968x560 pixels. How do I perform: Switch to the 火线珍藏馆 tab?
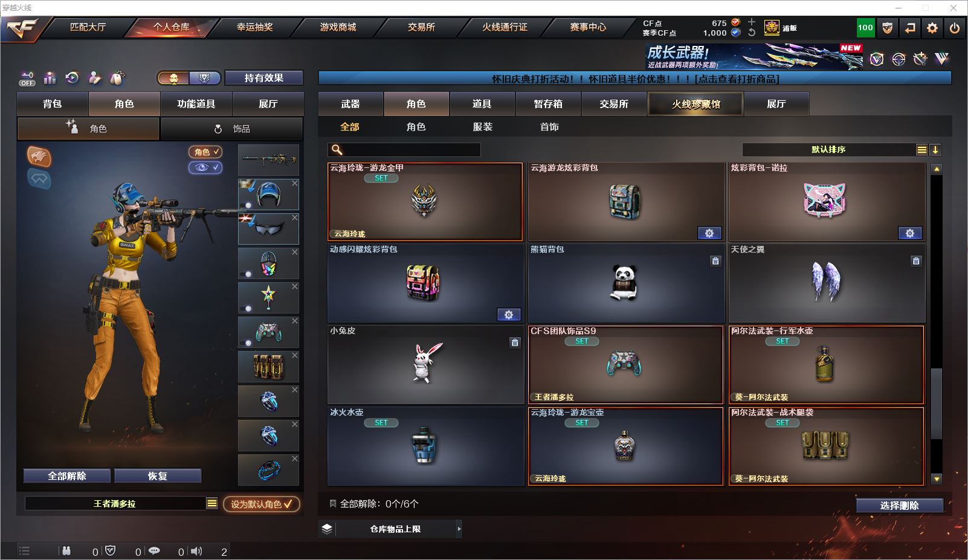tap(695, 104)
